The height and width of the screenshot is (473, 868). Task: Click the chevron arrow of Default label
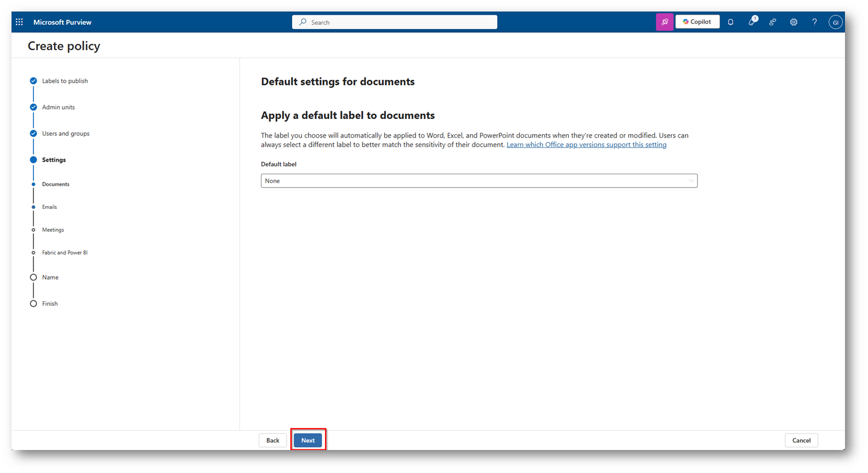coord(691,181)
